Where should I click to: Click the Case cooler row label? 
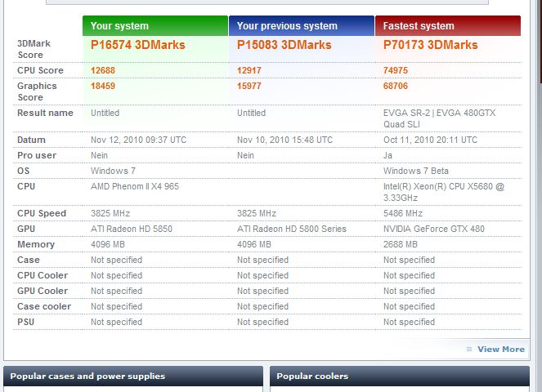44,307
